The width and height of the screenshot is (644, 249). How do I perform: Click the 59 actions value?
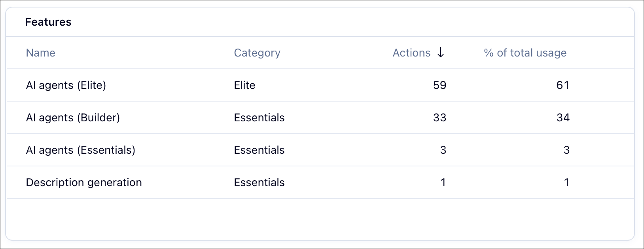coord(440,85)
